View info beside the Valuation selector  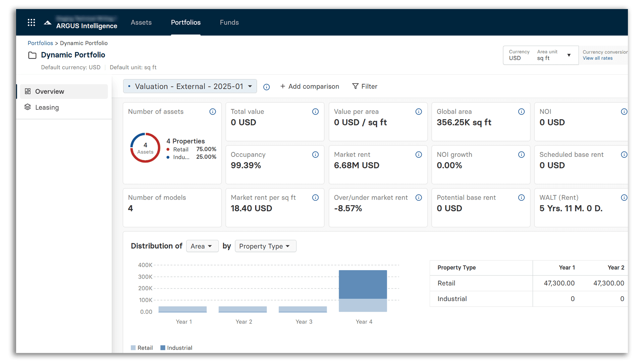pos(267,87)
